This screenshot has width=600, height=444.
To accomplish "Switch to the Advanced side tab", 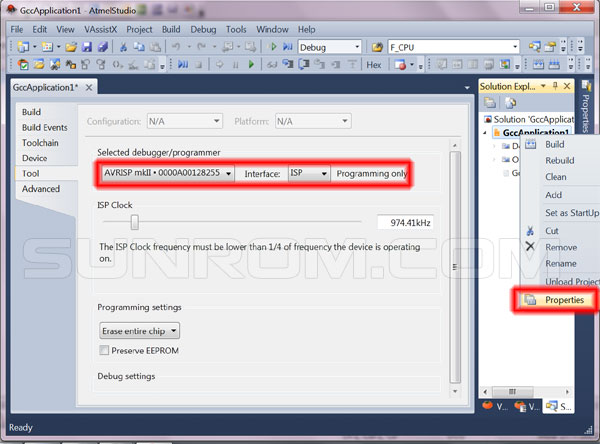I will click(x=41, y=189).
